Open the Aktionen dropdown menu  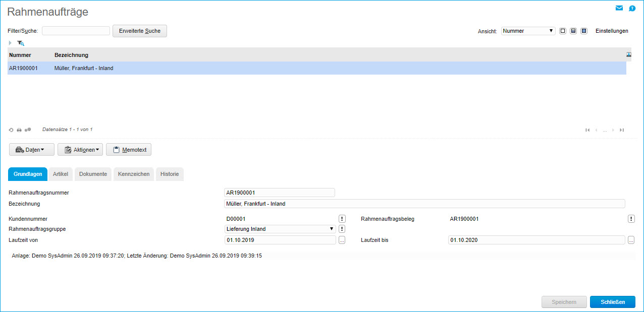(80, 150)
